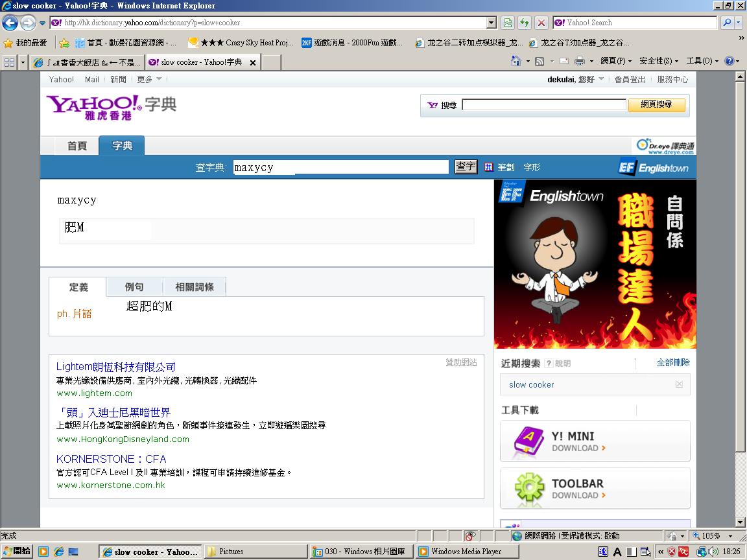This screenshot has width=747, height=560.
Task: Close the slow cooker - Yahoo!字典 tab
Action: click(253, 62)
